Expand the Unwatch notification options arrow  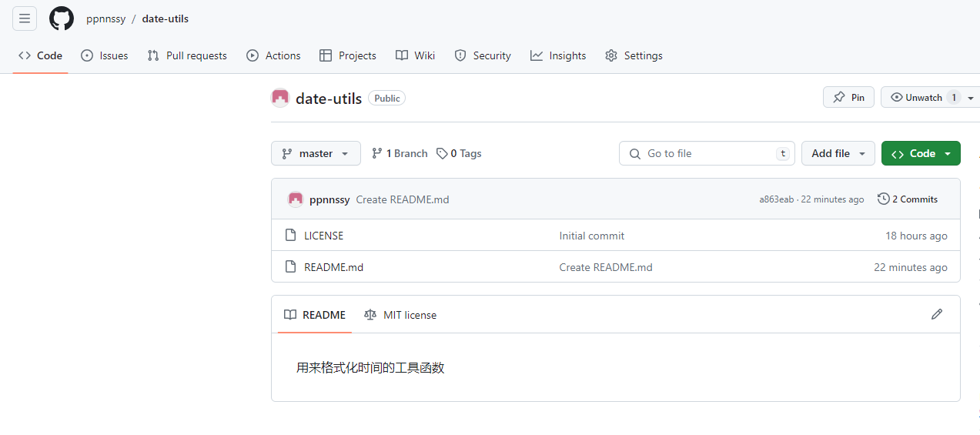pyautogui.click(x=971, y=98)
